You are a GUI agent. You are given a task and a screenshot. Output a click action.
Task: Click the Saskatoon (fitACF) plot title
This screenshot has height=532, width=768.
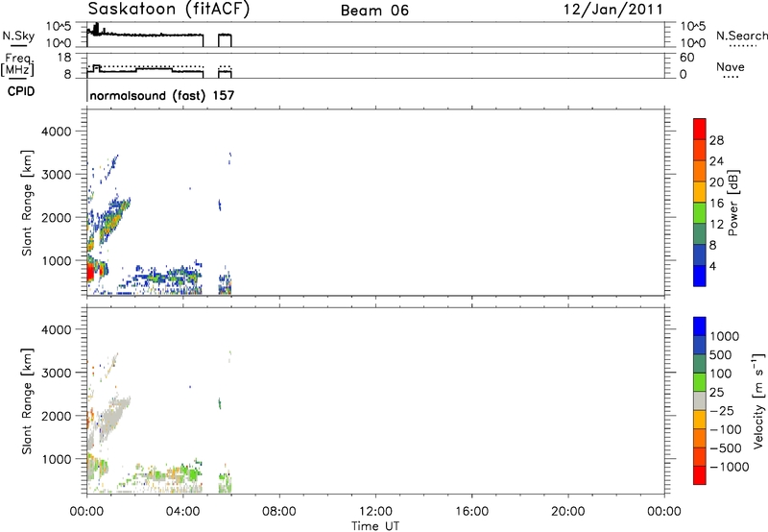pos(169,10)
